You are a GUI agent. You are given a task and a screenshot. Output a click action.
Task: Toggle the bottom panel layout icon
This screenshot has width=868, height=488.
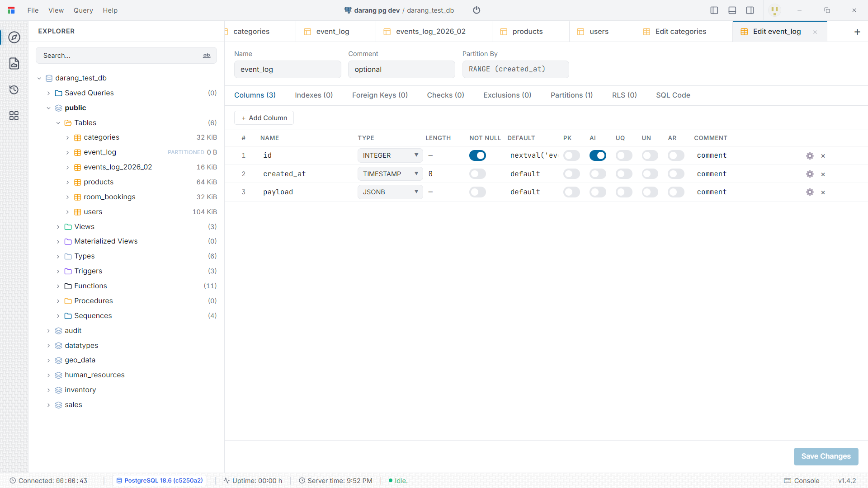coord(732,10)
